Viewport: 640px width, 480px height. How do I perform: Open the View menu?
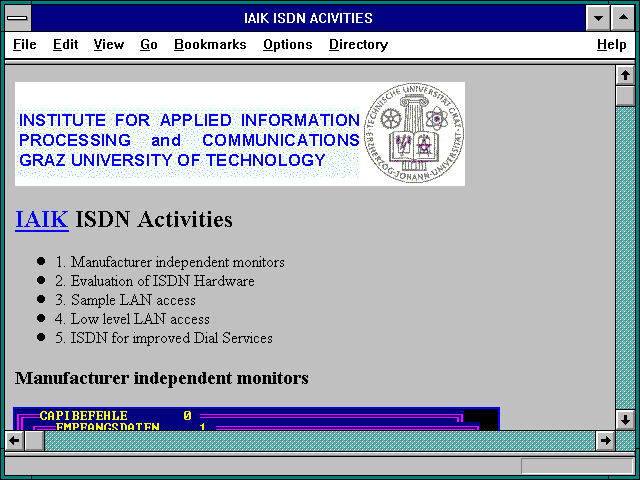click(109, 44)
